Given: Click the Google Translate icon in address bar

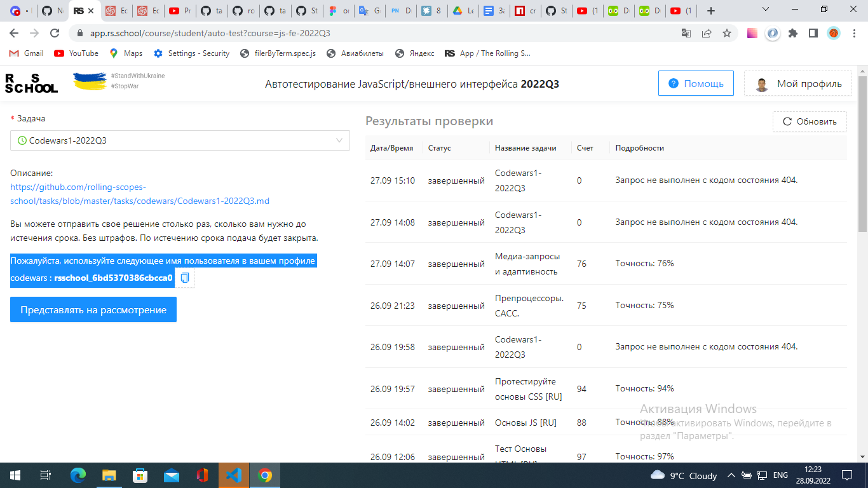Looking at the screenshot, I should (686, 33).
